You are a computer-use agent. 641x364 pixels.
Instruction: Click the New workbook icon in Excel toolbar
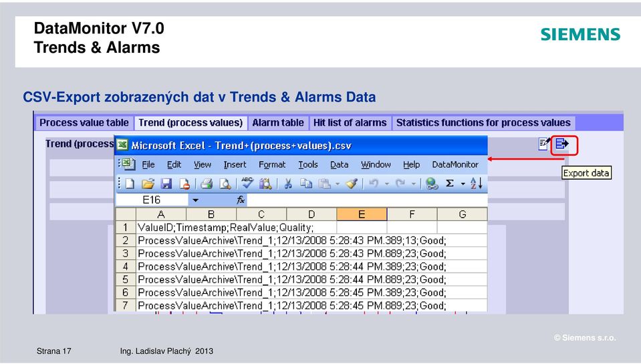130,184
